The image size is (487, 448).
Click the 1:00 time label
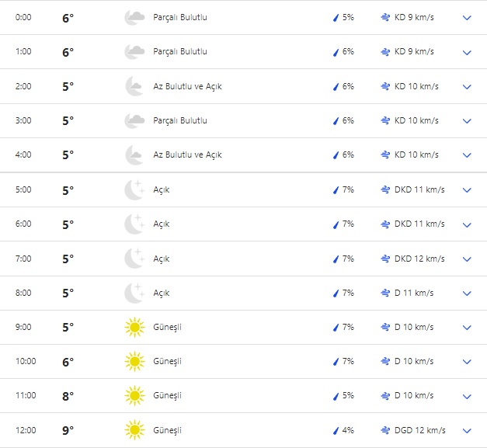pos(24,52)
